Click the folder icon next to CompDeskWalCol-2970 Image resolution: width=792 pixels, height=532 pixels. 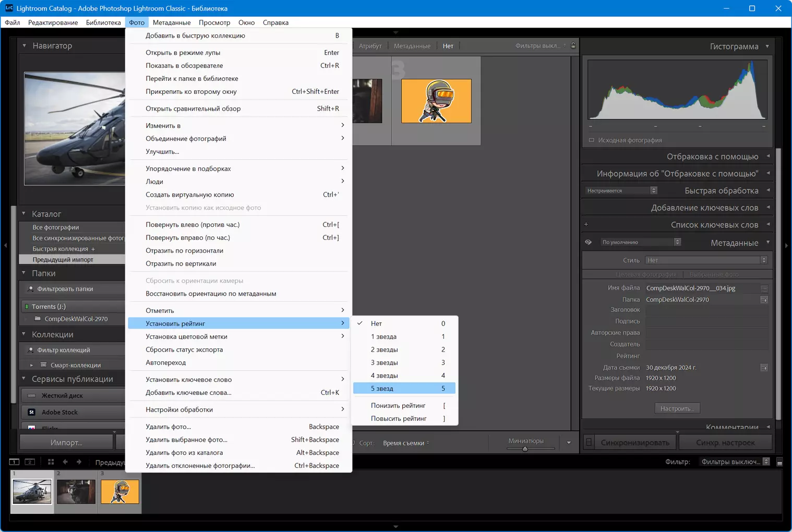(x=38, y=318)
